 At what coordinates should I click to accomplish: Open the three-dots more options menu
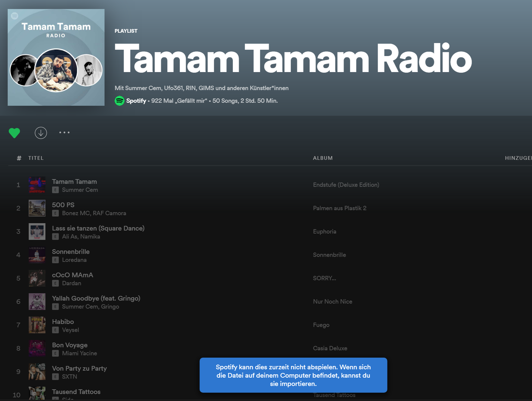point(64,132)
